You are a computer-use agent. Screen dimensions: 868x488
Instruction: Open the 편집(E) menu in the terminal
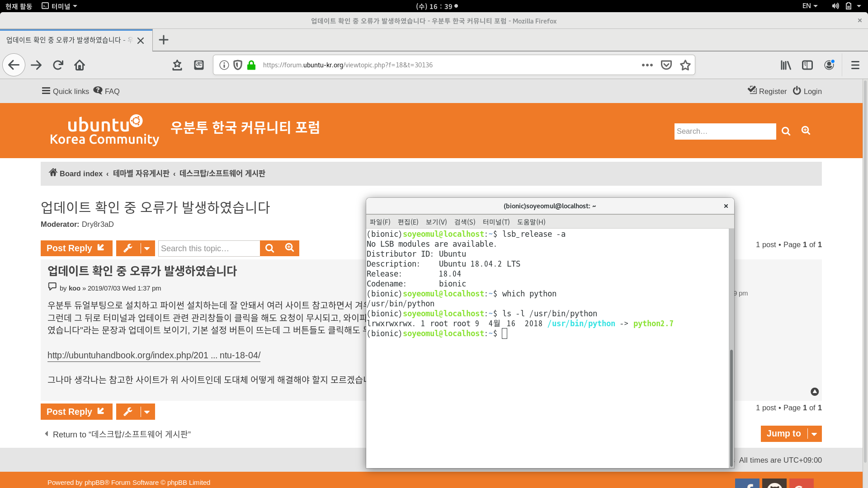[408, 222]
